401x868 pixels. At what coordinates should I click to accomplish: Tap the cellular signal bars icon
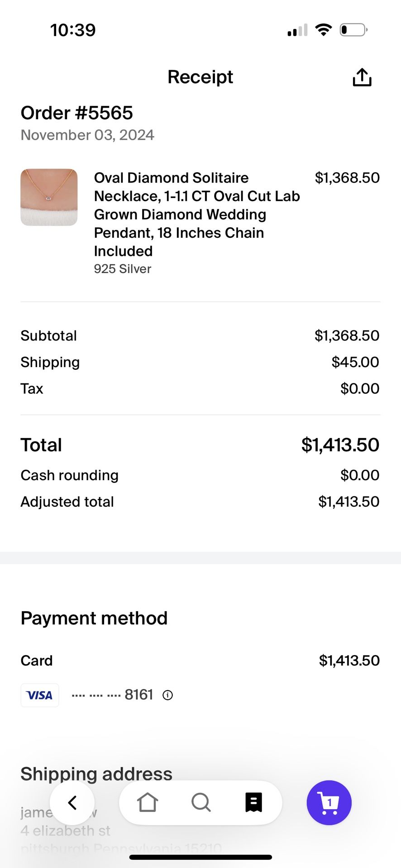click(x=297, y=30)
